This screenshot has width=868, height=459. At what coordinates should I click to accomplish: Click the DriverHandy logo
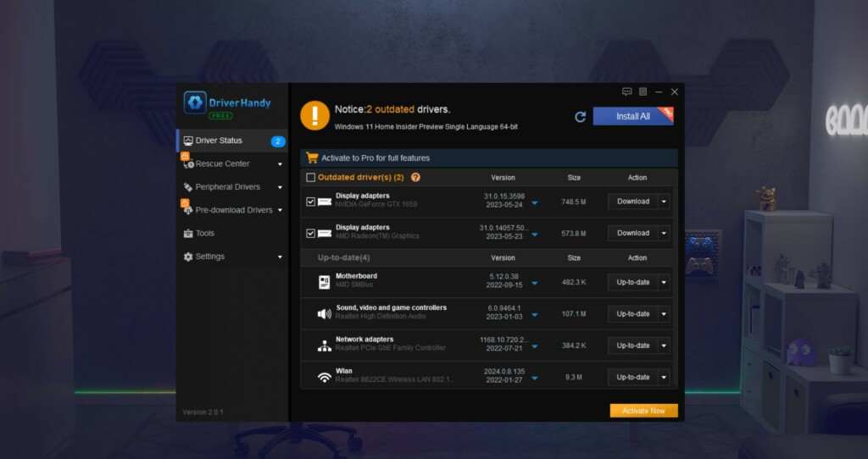click(227, 104)
